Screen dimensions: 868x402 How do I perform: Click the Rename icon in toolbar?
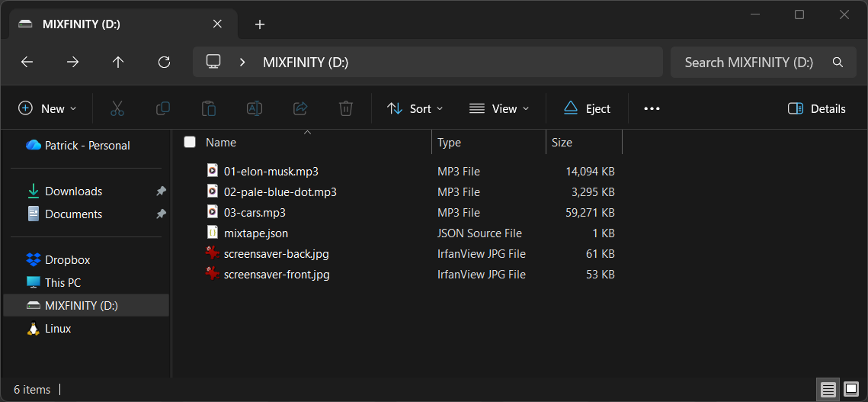pos(254,108)
